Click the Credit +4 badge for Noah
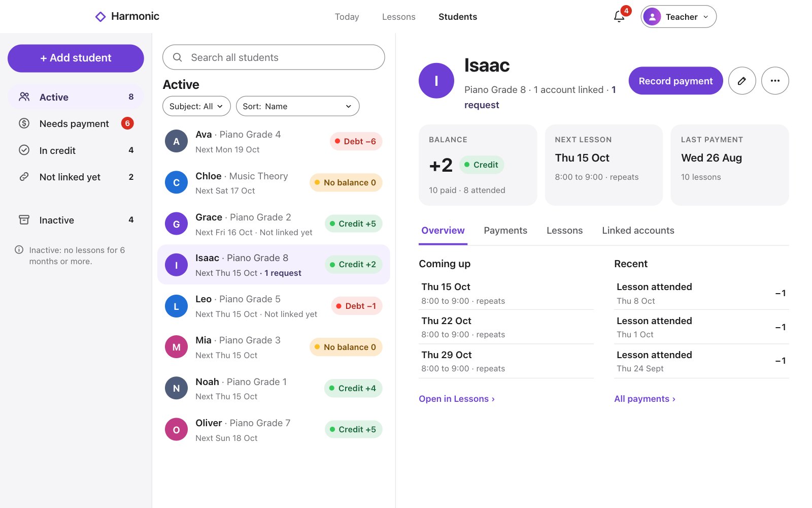 pos(353,388)
